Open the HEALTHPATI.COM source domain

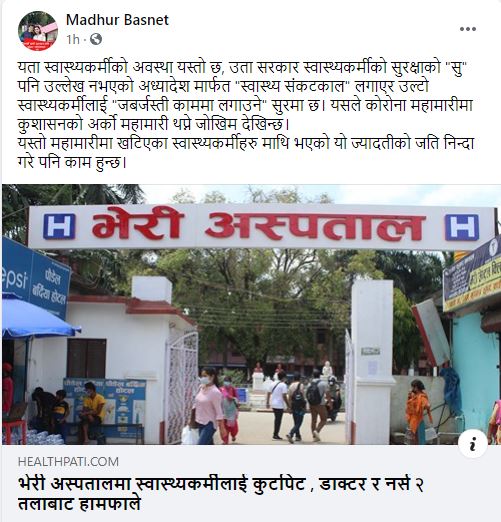point(68,462)
